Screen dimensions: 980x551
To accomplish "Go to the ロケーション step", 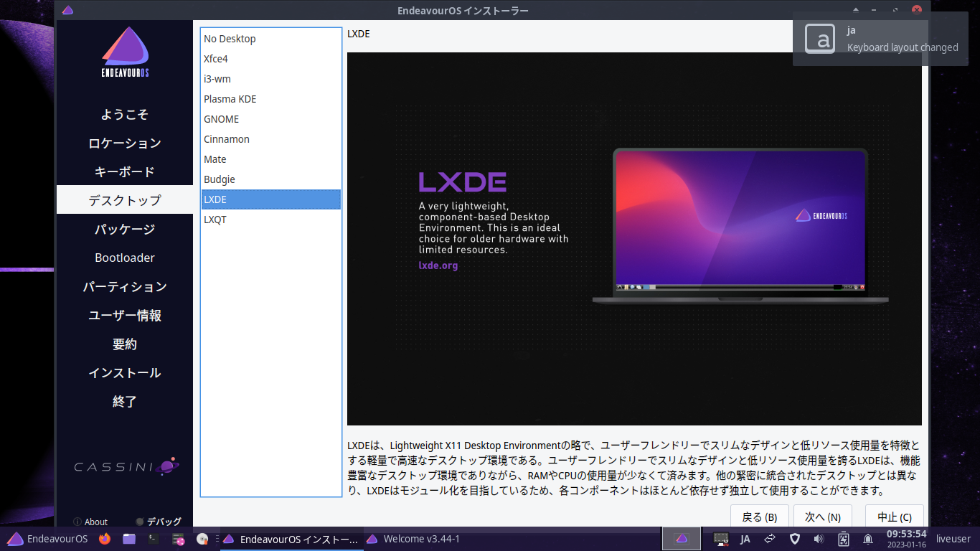I will click(125, 143).
